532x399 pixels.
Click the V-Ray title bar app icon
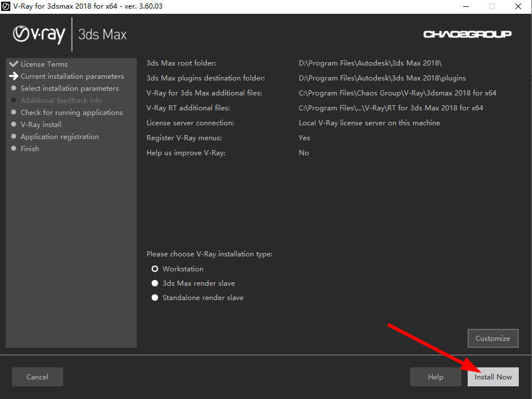(x=6, y=6)
